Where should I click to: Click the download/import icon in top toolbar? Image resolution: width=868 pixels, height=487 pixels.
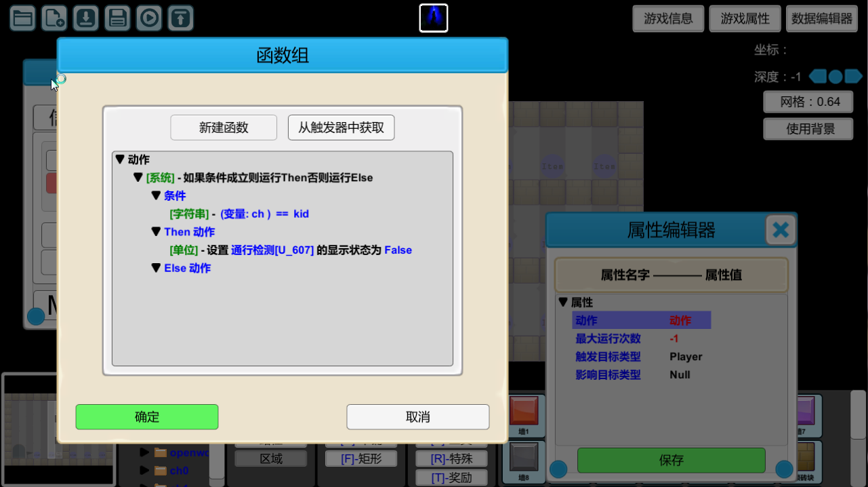86,18
